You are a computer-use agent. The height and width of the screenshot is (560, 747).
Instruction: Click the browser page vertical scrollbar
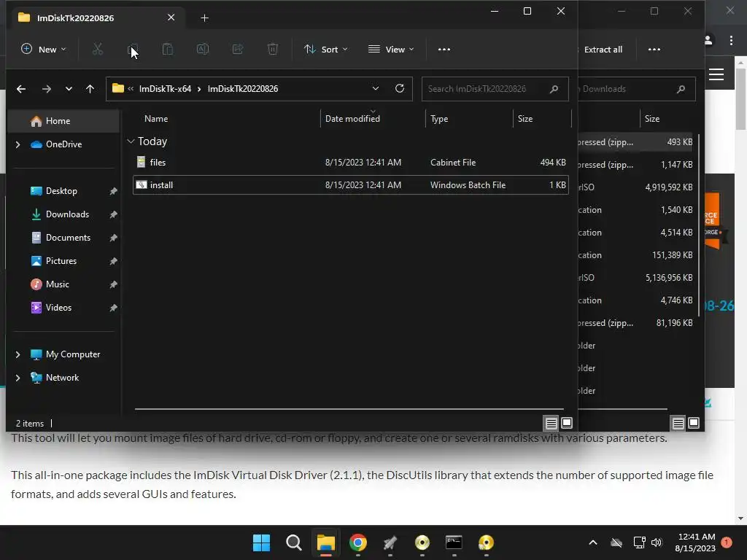(x=740, y=99)
